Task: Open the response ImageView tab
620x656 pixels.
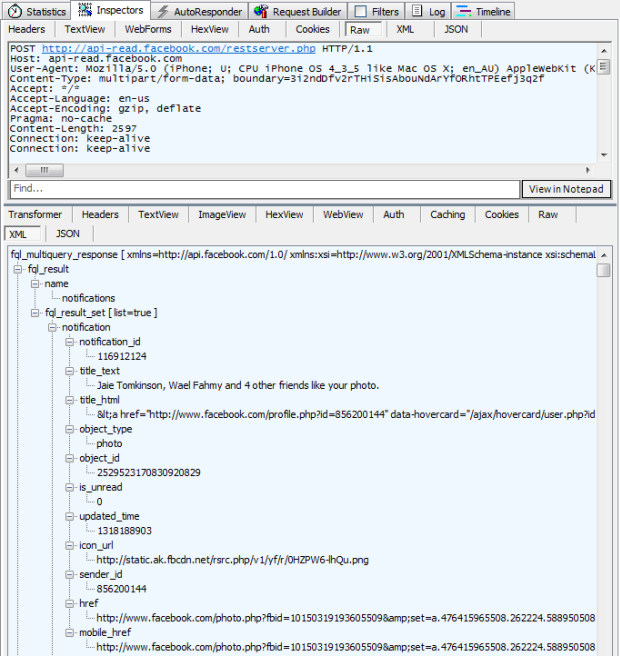Action: tap(222, 215)
